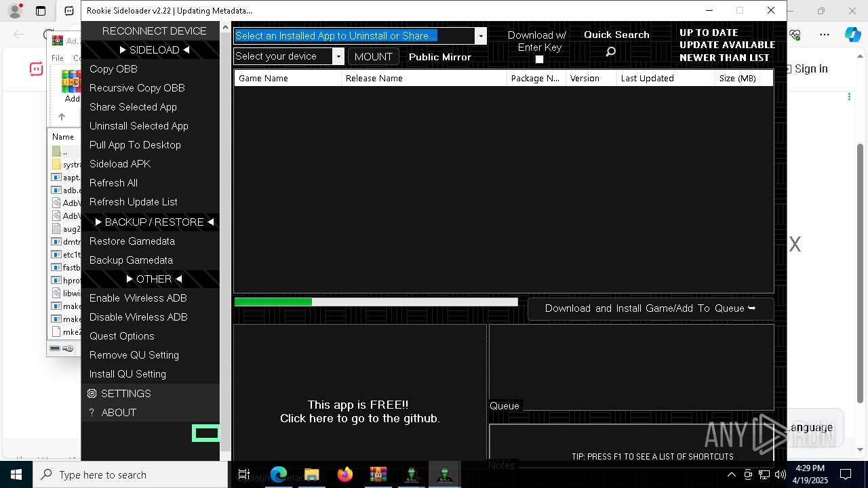Expand the installed app selection dropdown
Screen dimensions: 868x488
[x=481, y=36]
